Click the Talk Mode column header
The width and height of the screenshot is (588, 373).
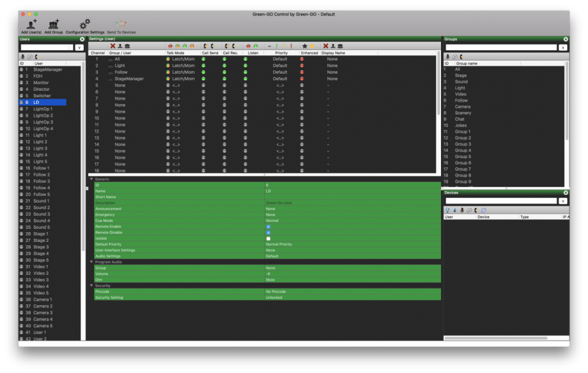(175, 53)
